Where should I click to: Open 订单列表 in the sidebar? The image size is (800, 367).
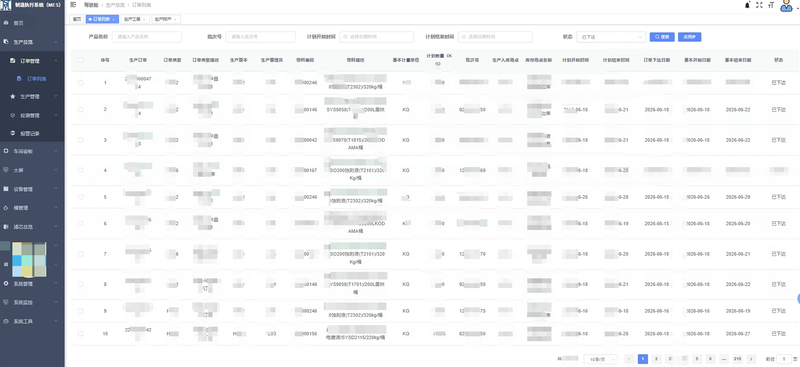[x=36, y=79]
